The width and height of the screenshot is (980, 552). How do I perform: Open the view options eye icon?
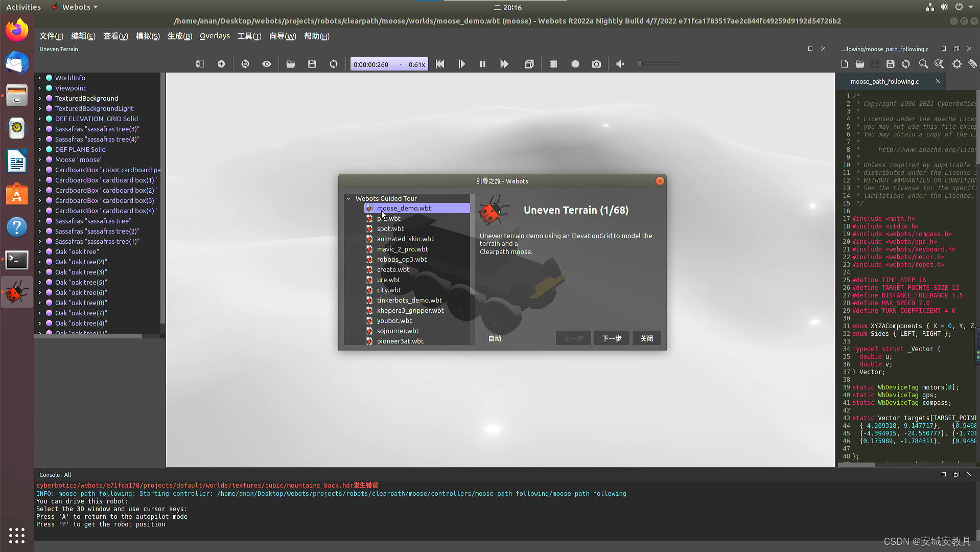click(267, 64)
